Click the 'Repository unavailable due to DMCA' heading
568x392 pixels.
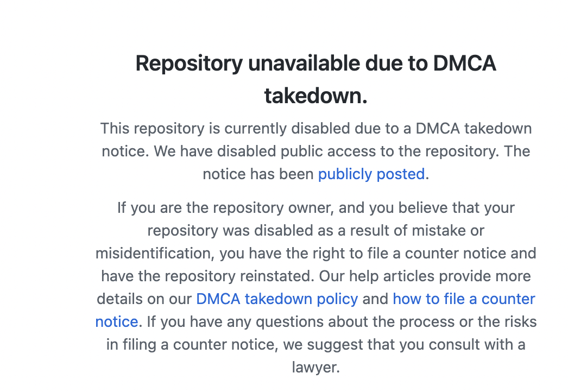pos(316,64)
